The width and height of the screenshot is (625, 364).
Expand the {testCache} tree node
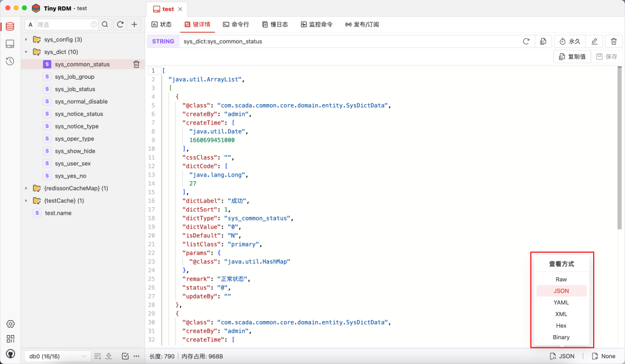(x=25, y=200)
